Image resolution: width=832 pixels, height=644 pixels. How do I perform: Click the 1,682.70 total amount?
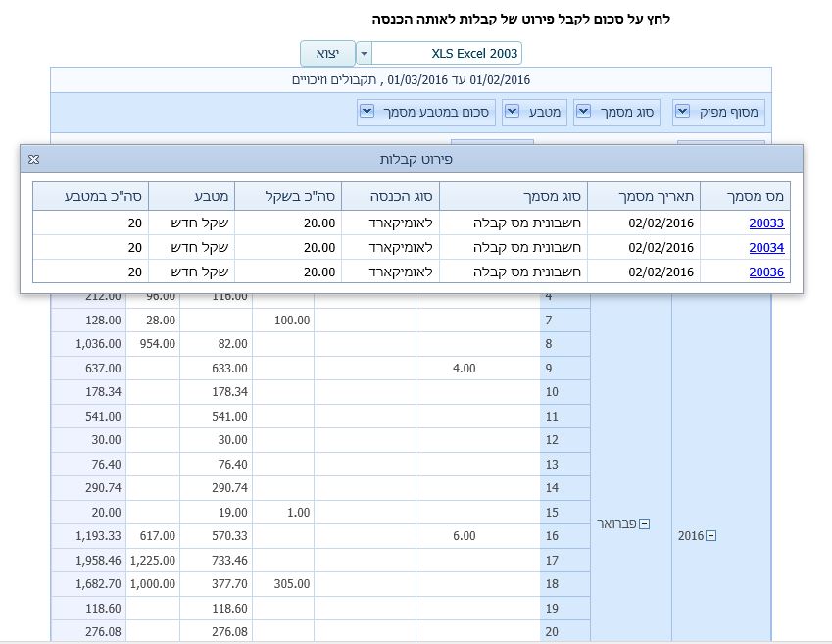98,584
